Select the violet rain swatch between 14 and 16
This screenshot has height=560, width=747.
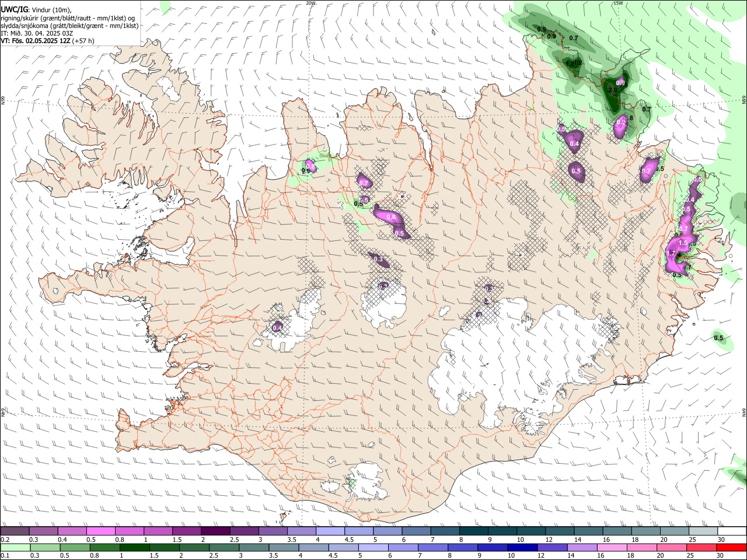(582, 548)
